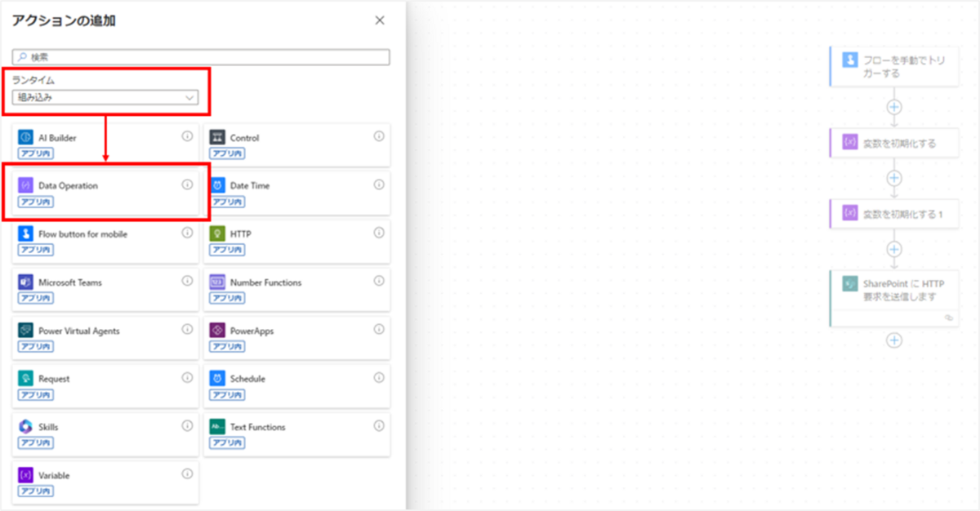This screenshot has height=511, width=980.
Task: Select the HTTP connector icon
Action: click(216, 233)
